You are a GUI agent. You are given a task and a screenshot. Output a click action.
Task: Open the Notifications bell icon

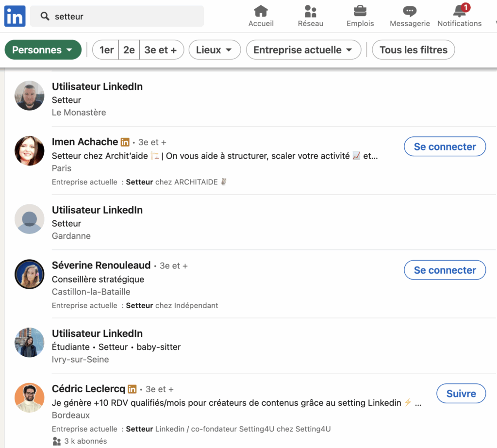click(460, 11)
